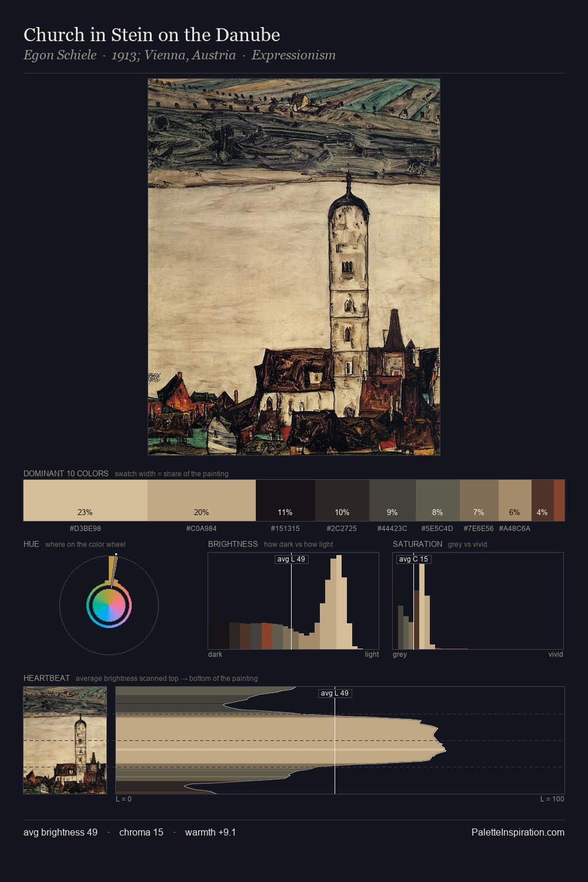The width and height of the screenshot is (588, 882).
Task: Click the 'vivid' axis label
Action: (556, 654)
